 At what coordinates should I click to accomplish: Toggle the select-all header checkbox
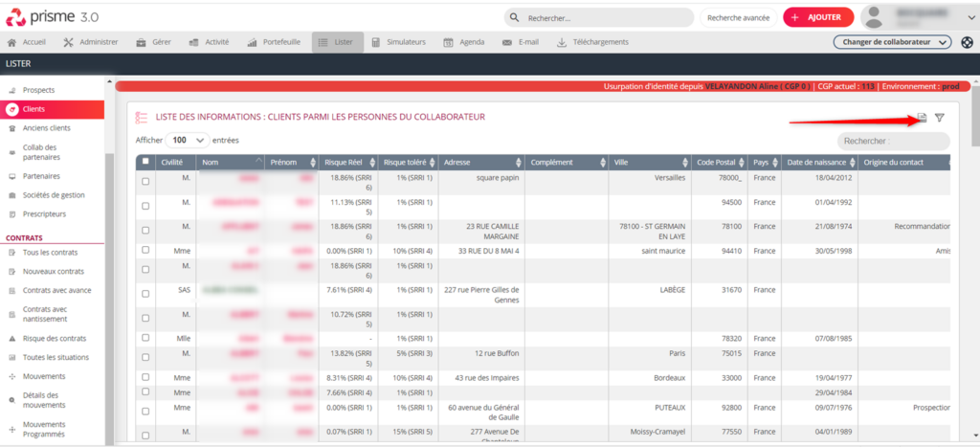click(145, 162)
